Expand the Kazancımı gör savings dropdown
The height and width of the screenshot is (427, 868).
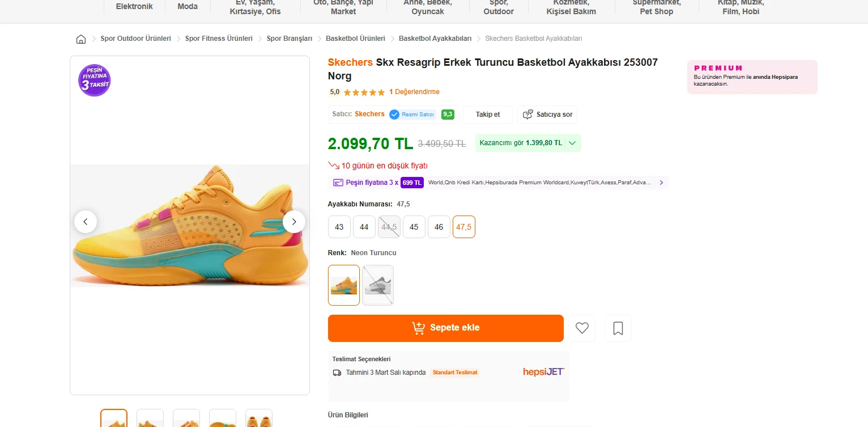(572, 143)
